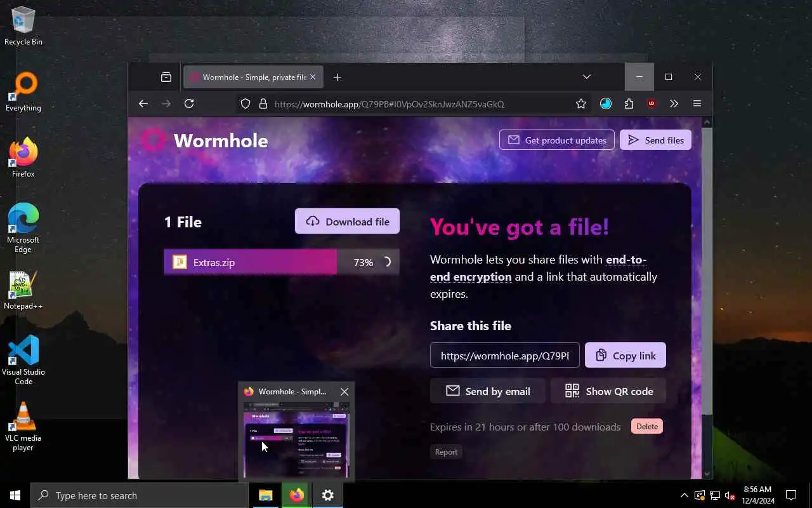Open Firefox View tab overview icon
812x508 pixels.
166,77
